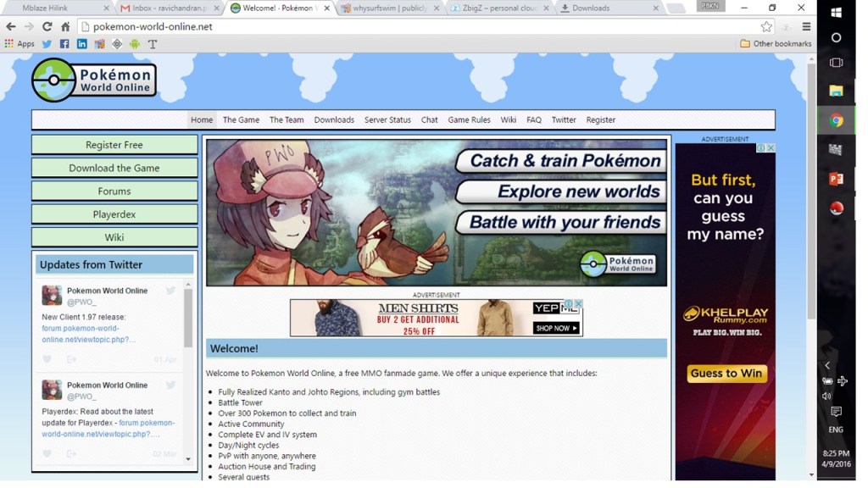Screen dimensions: 868x488
Task: Reload the current page
Action: tap(47, 26)
